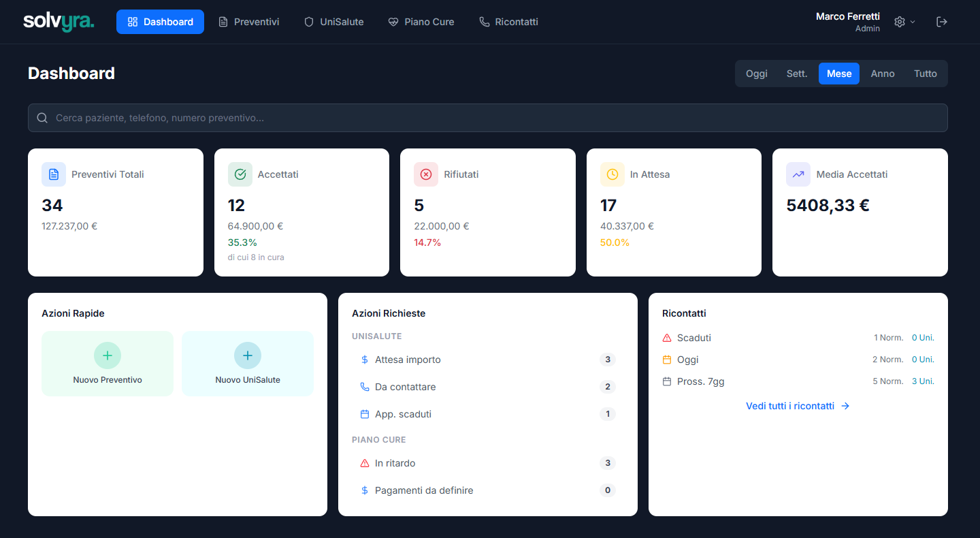
Task: Click the trending chart icon on Media Accettati
Action: tap(798, 174)
